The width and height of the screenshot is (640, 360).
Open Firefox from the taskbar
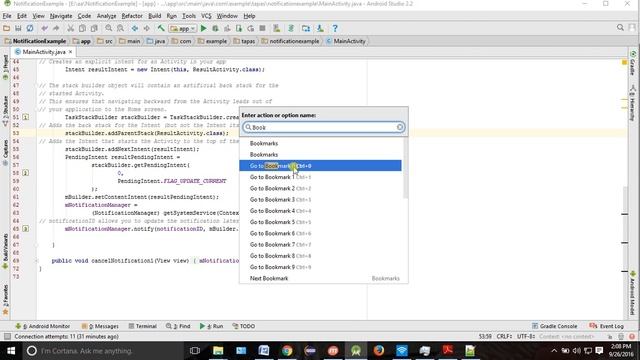coord(379,351)
